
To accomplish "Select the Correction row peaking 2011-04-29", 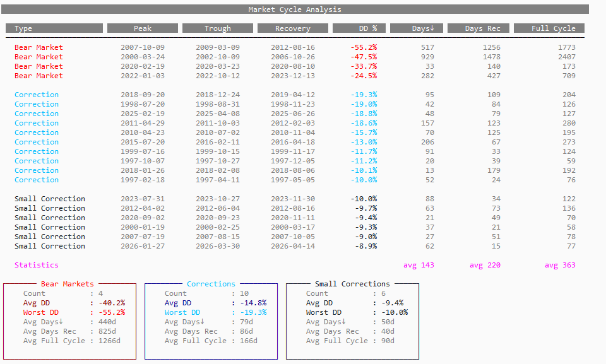I will coord(295,123).
